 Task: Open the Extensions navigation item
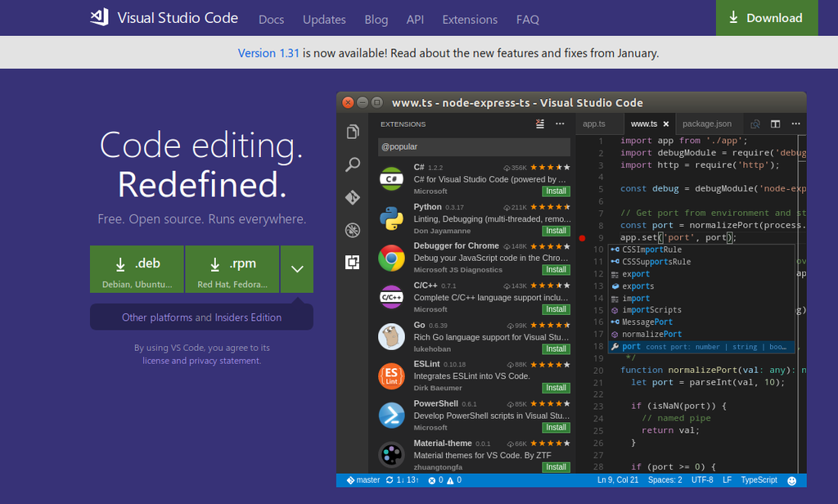tap(470, 20)
